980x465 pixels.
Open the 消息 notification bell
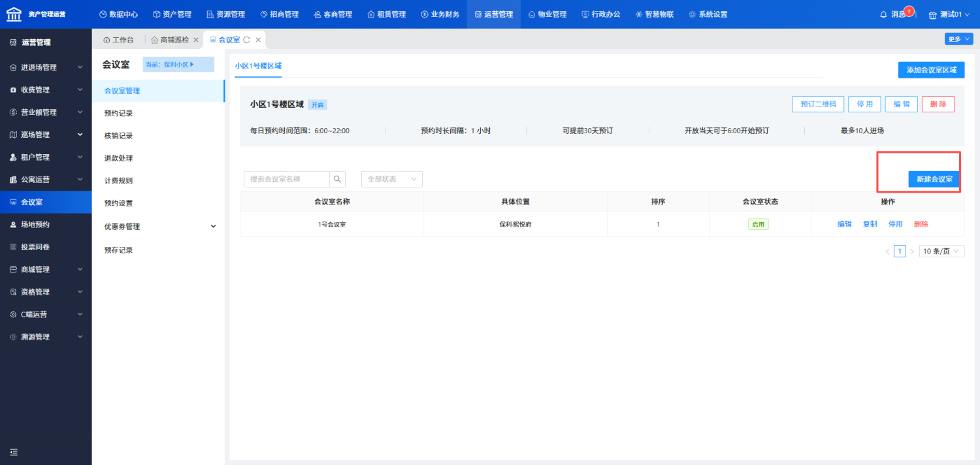(x=897, y=14)
